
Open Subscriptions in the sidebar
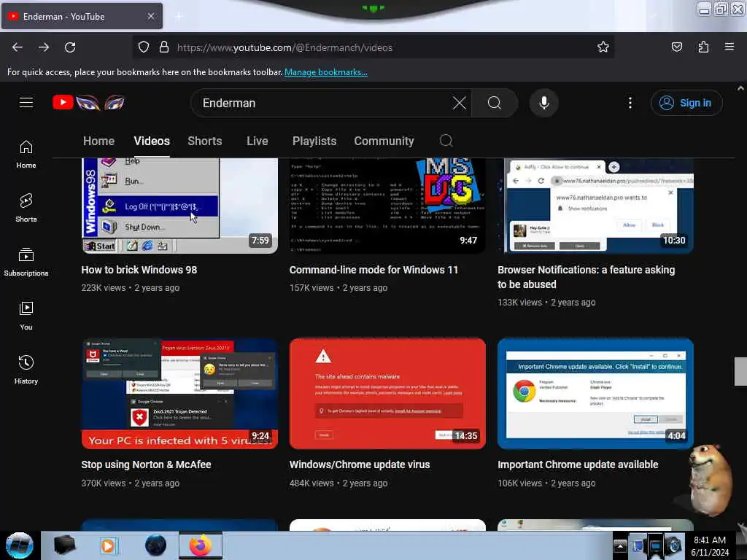(26, 262)
